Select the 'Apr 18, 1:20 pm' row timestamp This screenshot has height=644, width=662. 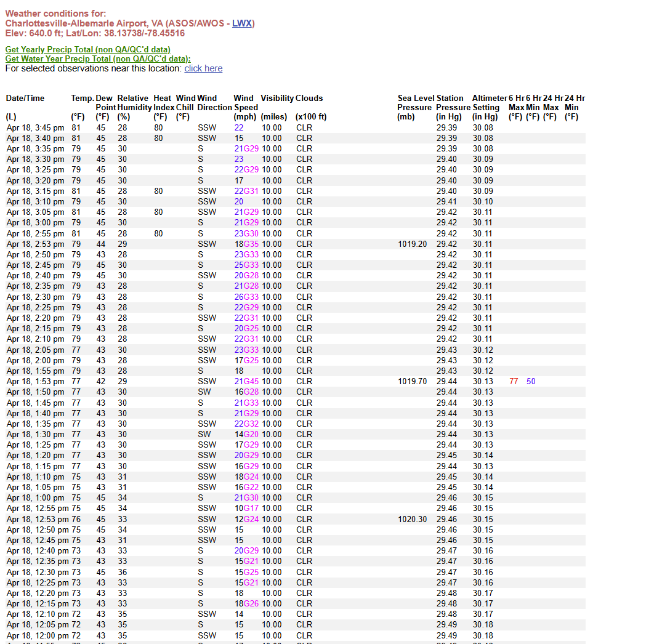pos(36,456)
